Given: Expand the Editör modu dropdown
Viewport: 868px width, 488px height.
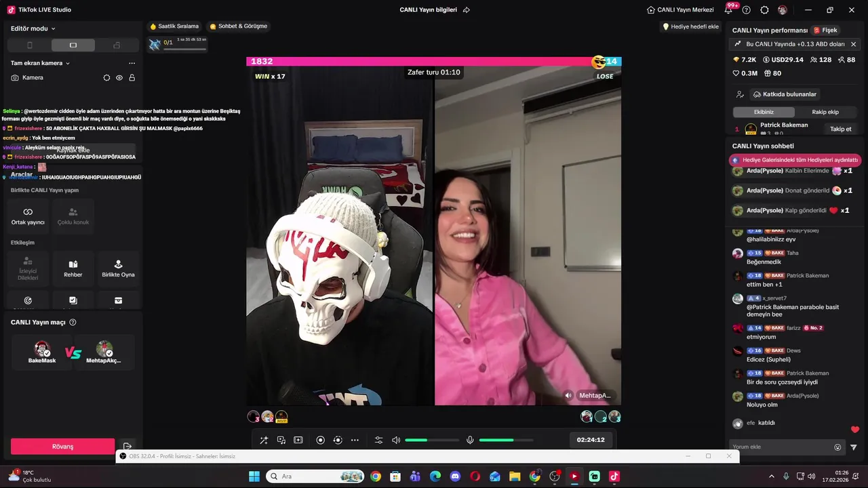Looking at the screenshot, I should (33, 28).
